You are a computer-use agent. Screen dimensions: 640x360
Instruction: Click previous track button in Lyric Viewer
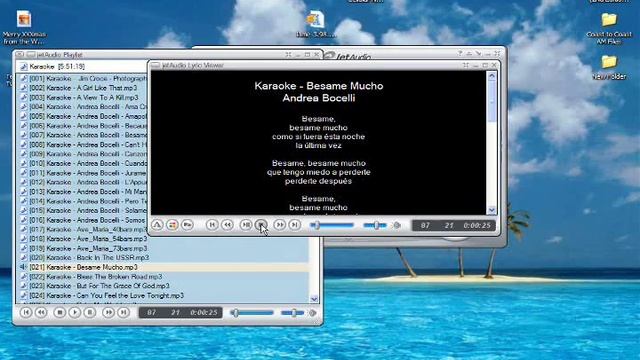click(x=212, y=225)
